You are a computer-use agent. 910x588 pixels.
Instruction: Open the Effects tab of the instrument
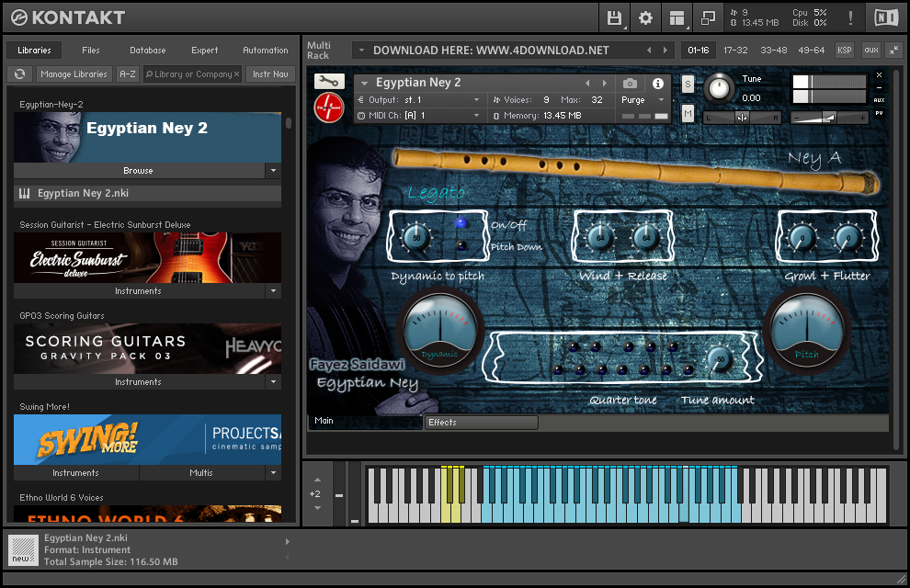481,422
